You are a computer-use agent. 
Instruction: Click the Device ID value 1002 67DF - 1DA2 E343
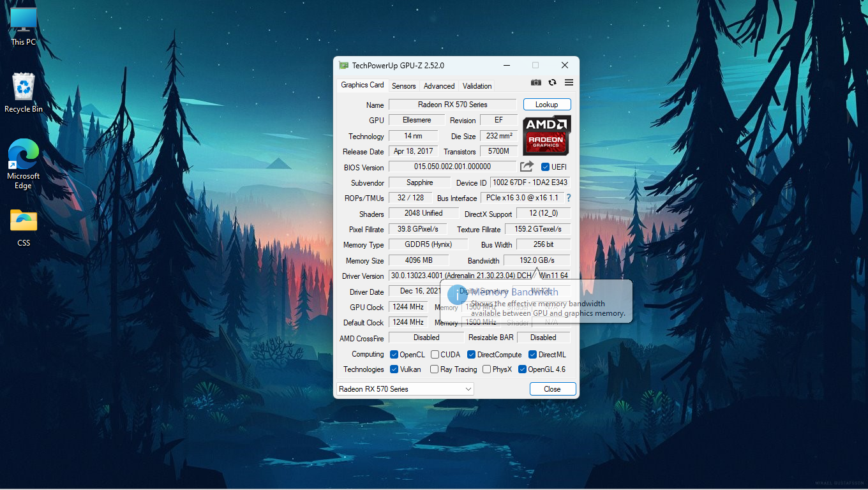point(530,182)
